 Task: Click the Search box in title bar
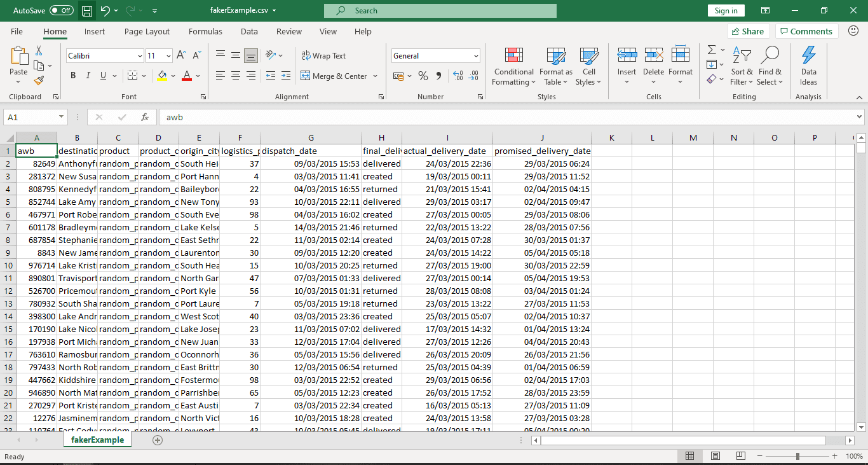click(440, 11)
